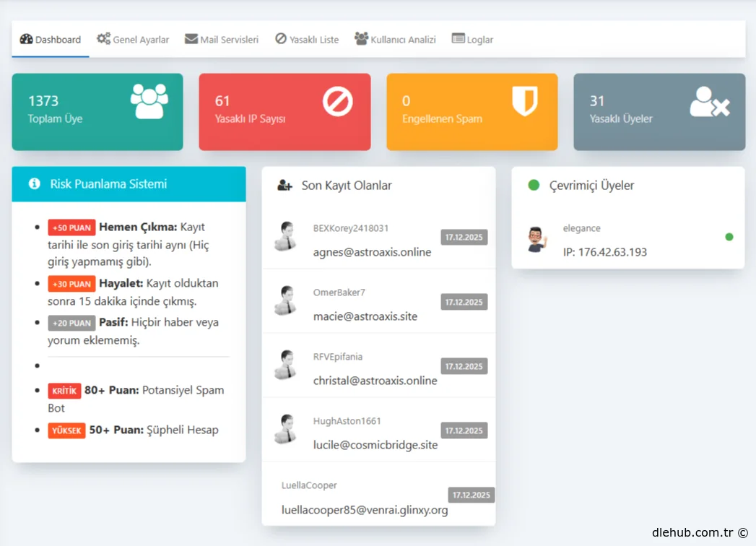Click the shield icon on Engellenen Spam card
The width and height of the screenshot is (756, 546).
click(524, 102)
